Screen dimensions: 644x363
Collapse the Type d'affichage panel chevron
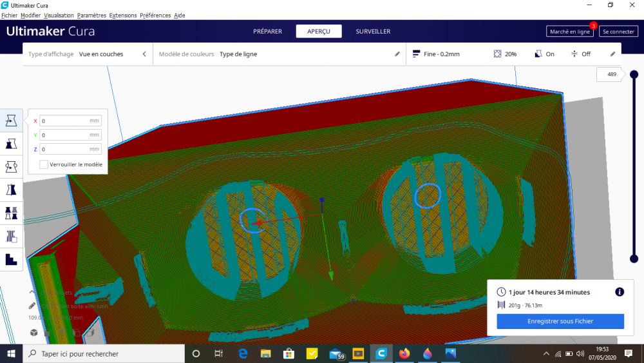144,54
